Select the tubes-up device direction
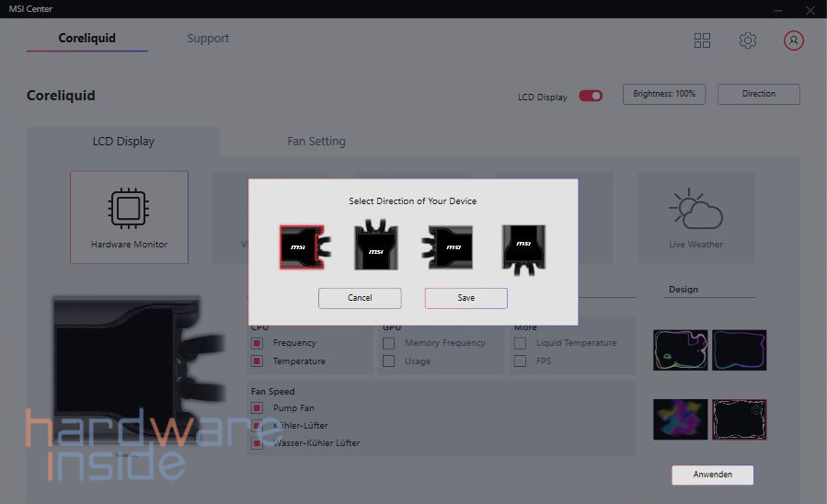The width and height of the screenshot is (827, 504). [376, 245]
